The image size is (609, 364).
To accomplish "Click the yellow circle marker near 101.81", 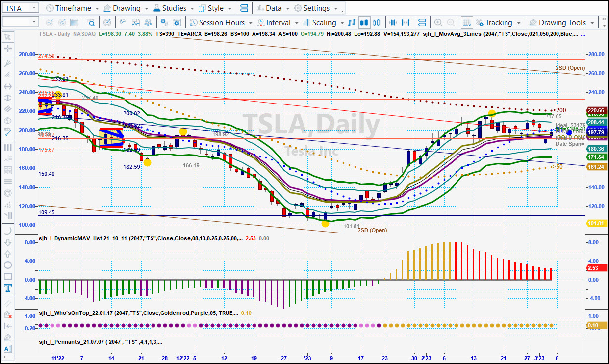I will [x=325, y=224].
